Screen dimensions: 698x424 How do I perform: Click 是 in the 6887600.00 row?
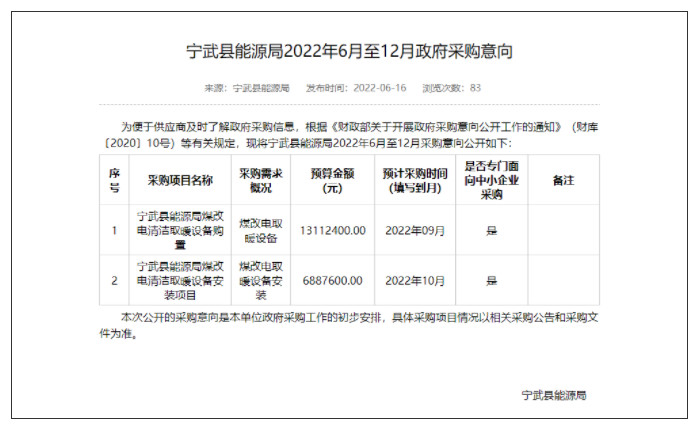click(x=491, y=281)
